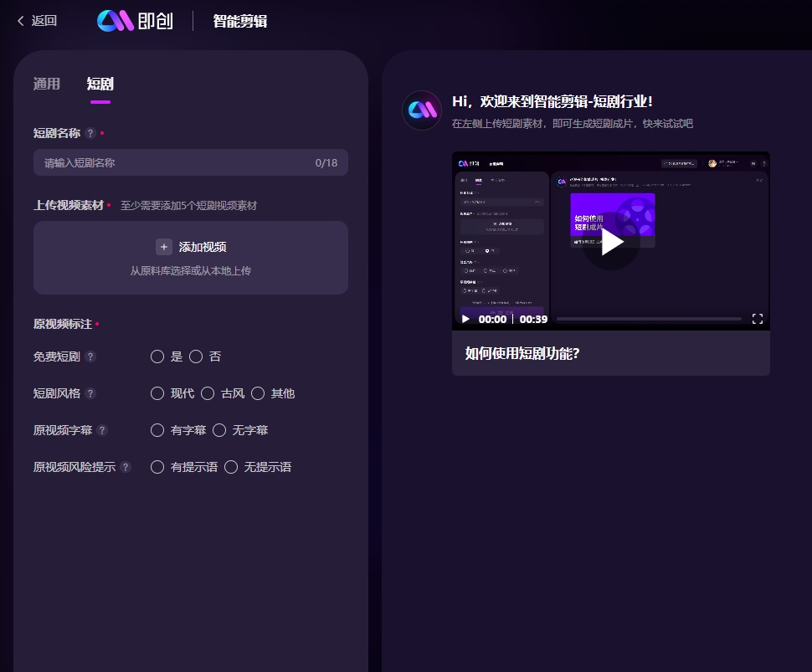Switch to the 短剧 tab

100,84
